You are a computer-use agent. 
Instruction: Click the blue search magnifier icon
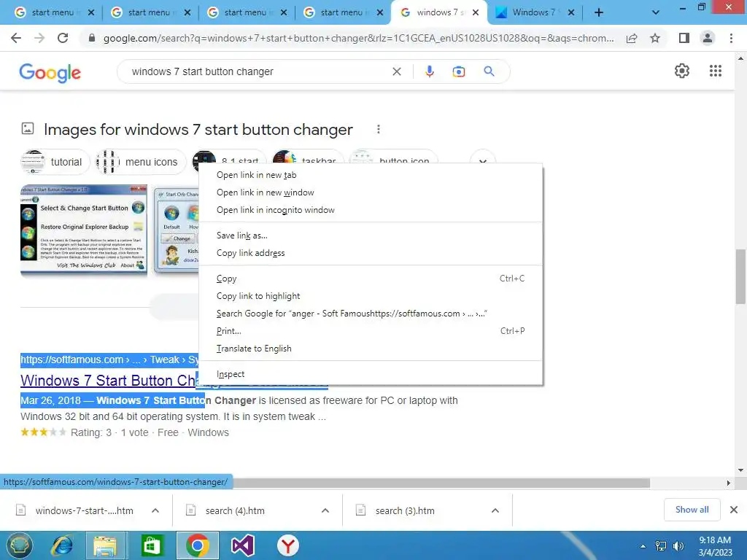[489, 71]
